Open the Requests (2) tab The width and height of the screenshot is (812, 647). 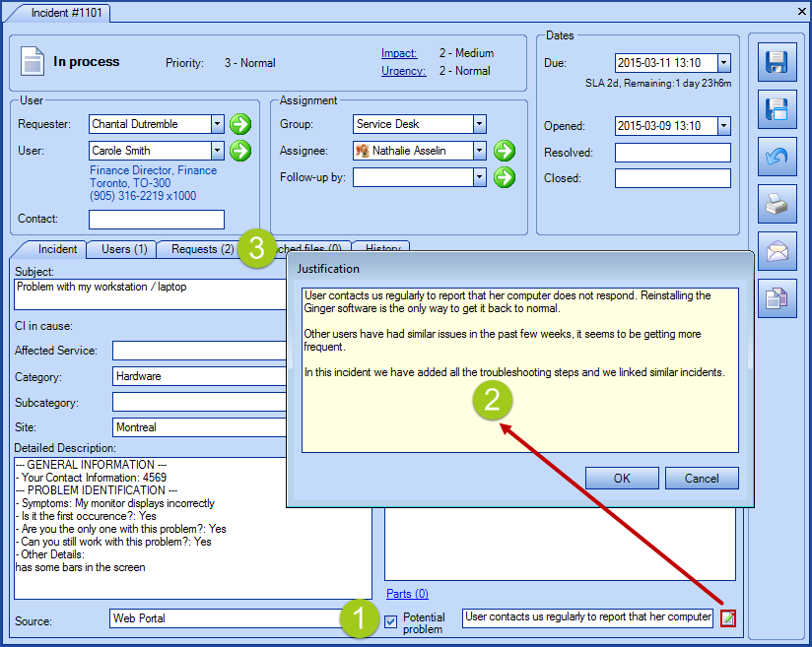[x=202, y=249]
